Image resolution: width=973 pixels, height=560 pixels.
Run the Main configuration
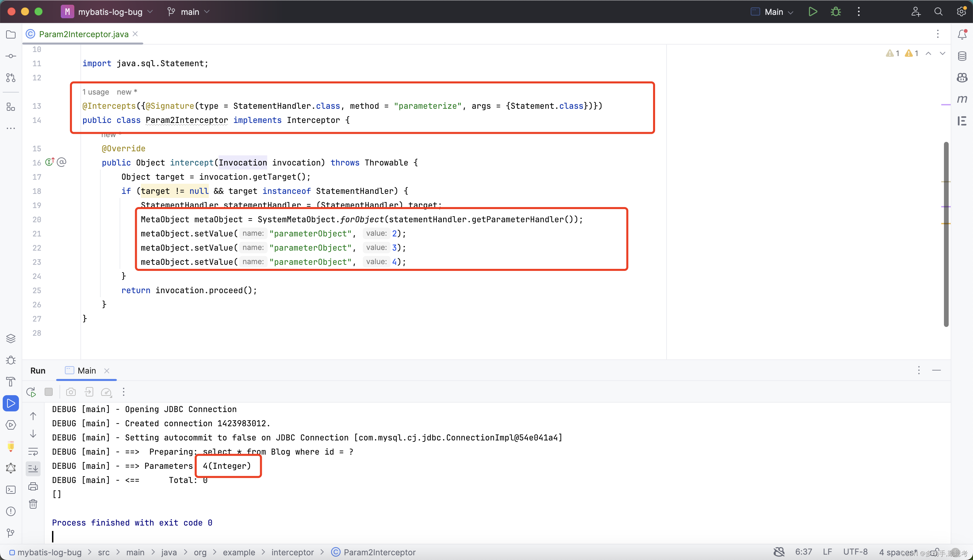pos(813,11)
